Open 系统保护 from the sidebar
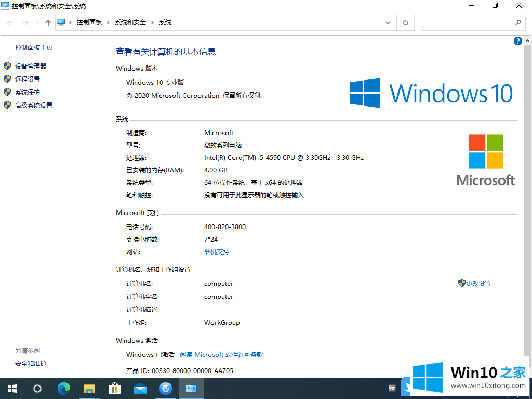The width and height of the screenshot is (532, 399). point(28,92)
